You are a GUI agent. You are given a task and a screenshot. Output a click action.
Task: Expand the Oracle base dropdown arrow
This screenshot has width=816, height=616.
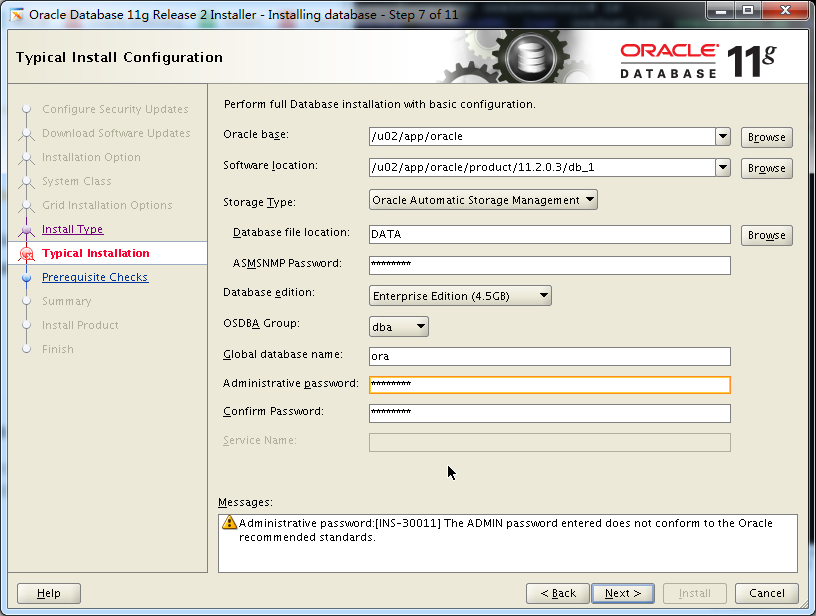tap(723, 137)
